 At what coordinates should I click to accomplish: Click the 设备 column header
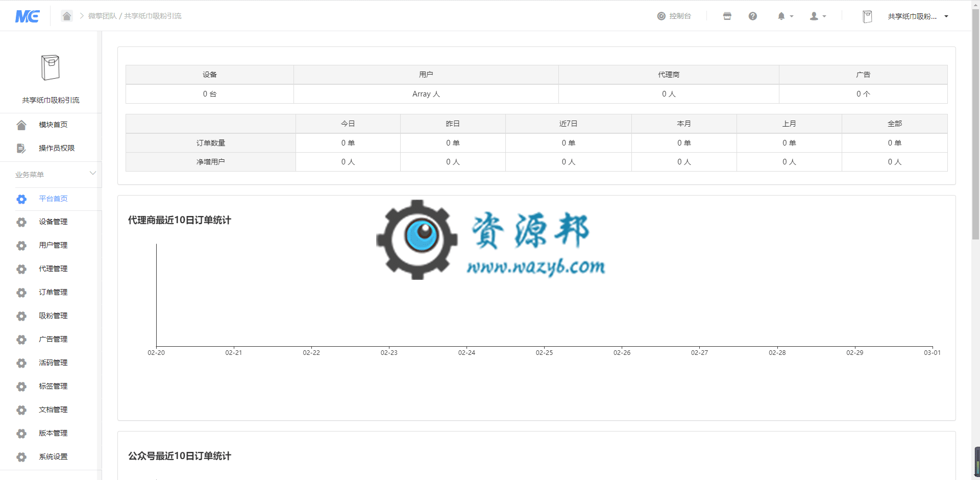tap(210, 75)
